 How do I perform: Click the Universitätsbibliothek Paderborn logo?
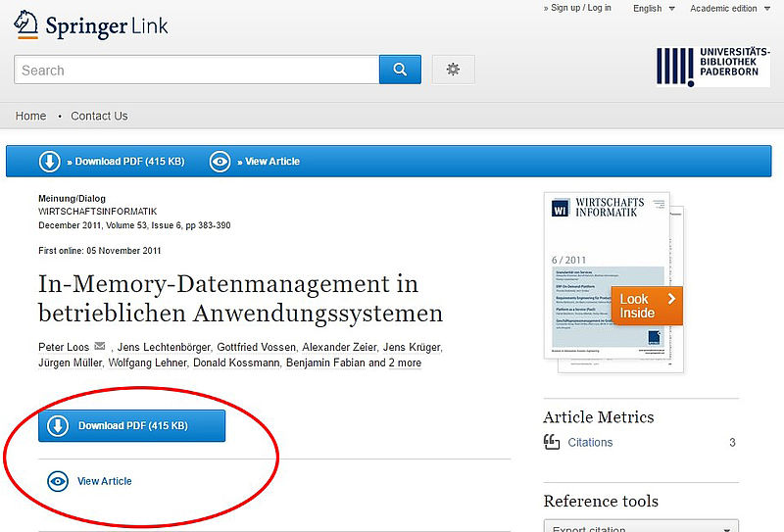(x=713, y=66)
